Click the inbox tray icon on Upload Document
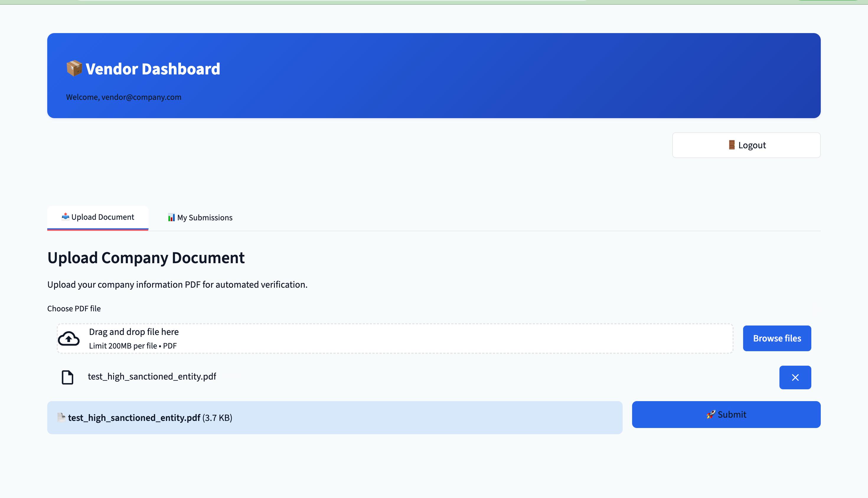Screen dimensions: 868x498 65,217
